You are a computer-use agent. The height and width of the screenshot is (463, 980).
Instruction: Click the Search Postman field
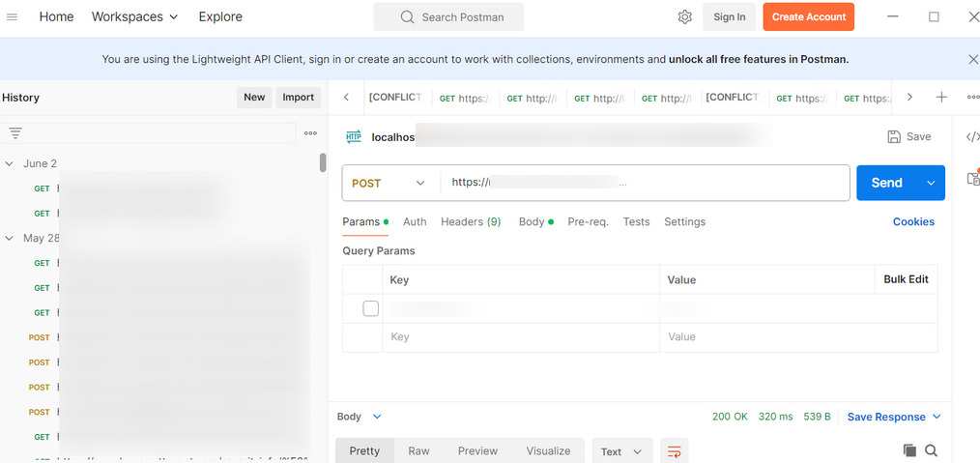tap(448, 16)
